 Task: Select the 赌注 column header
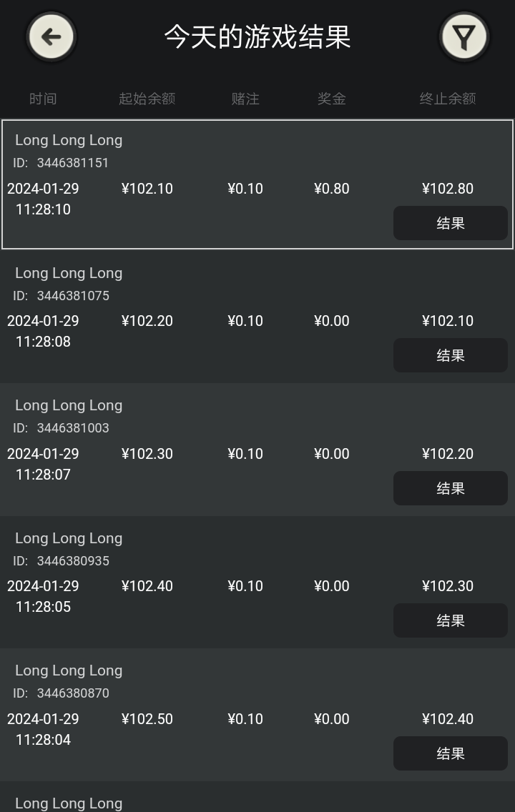(245, 99)
